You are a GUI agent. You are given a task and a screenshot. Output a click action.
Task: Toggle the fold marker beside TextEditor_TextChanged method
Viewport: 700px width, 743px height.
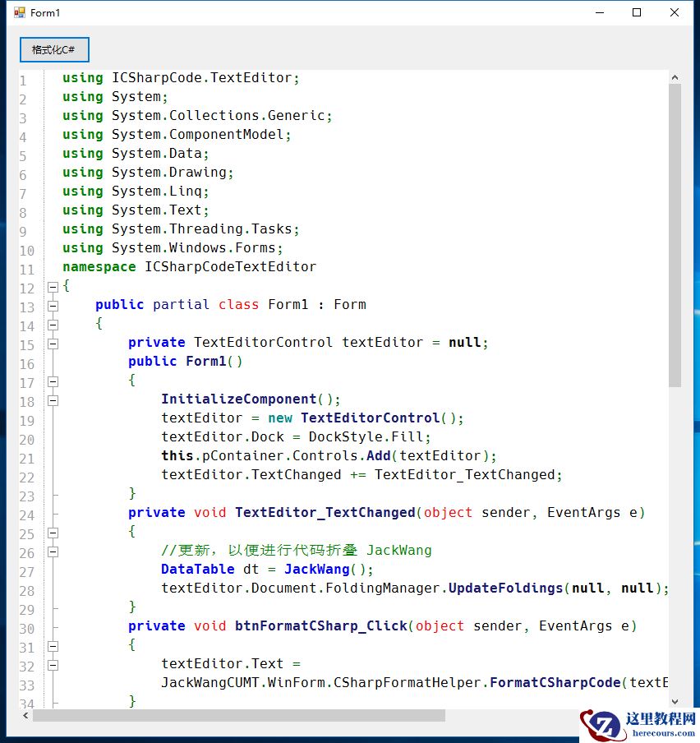click(53, 531)
